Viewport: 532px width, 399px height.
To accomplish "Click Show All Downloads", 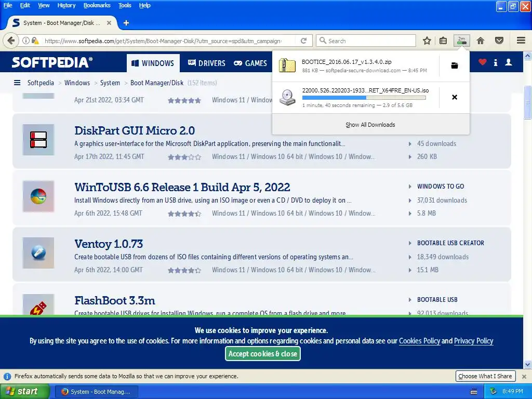I will click(x=370, y=125).
